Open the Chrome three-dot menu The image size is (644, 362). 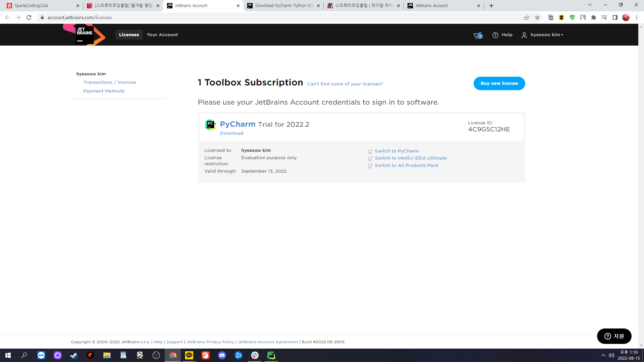pyautogui.click(x=637, y=17)
